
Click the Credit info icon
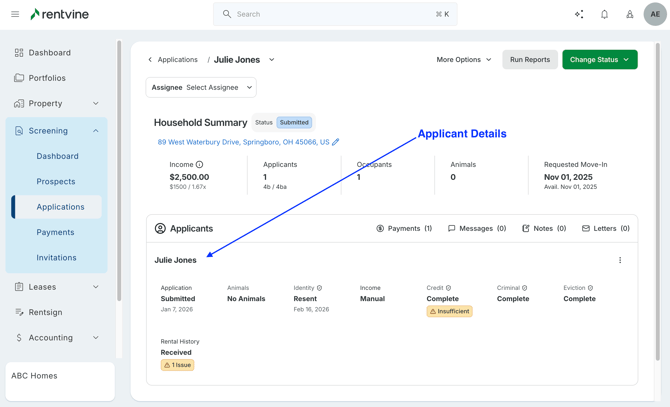coord(448,288)
